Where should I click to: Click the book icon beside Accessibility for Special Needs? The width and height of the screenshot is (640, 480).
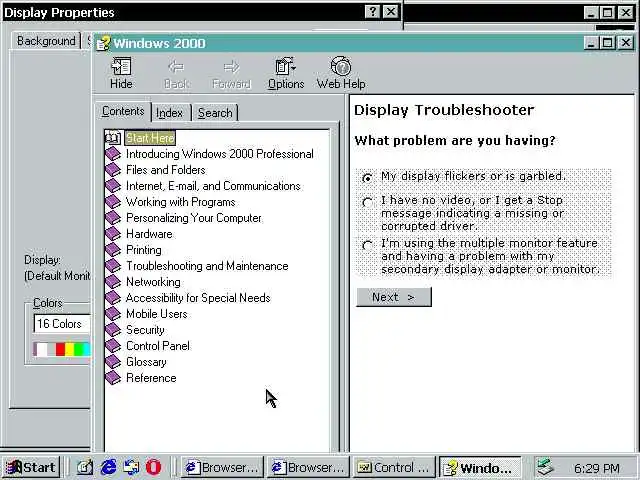point(113,298)
